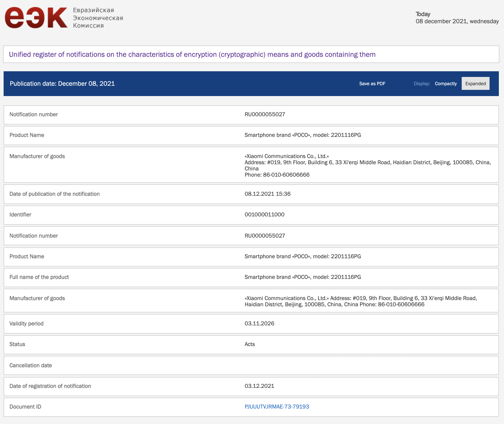Click the Full name of the product value
The image size is (504, 424).
click(303, 277)
